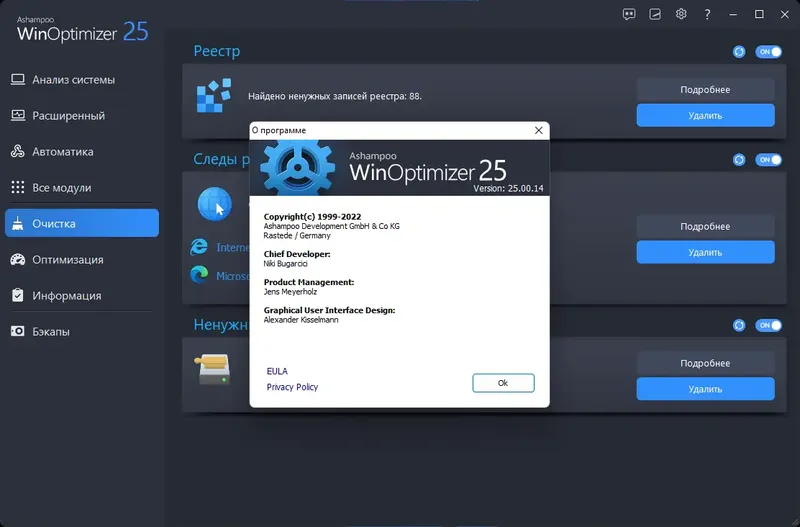
Task: Open Информация in sidebar
Action: [x=82, y=295]
